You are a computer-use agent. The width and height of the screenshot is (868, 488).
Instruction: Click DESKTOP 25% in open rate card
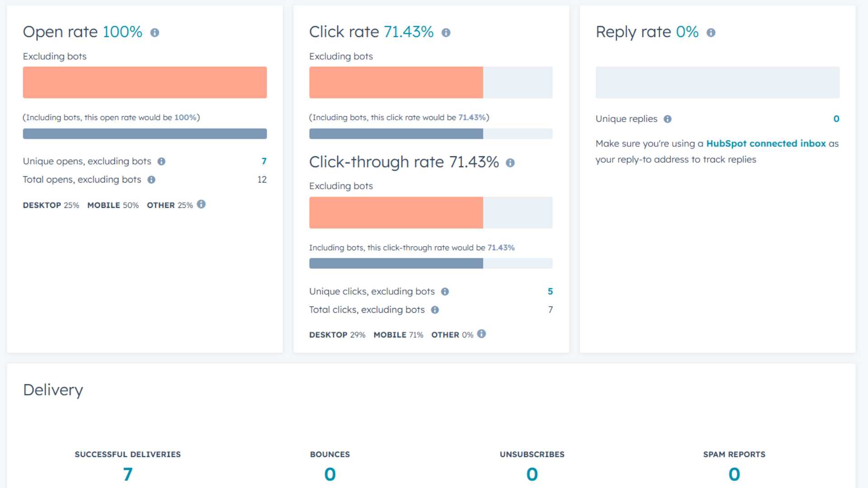pos(51,205)
